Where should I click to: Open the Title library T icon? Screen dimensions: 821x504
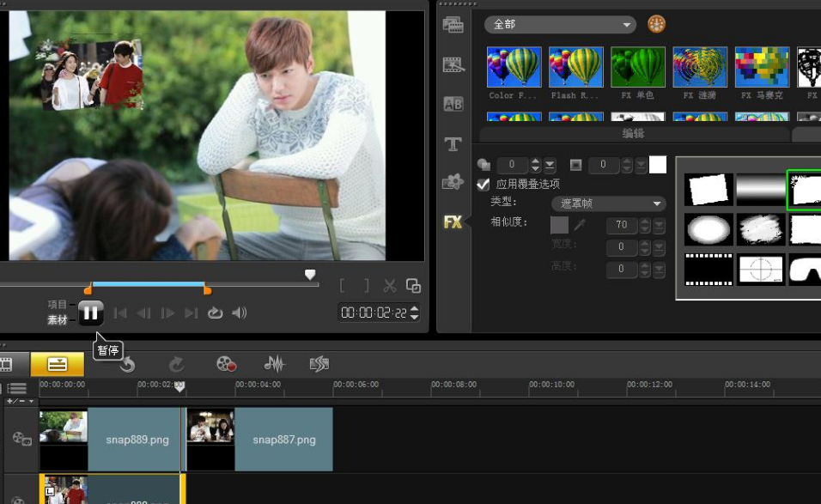pos(453,144)
